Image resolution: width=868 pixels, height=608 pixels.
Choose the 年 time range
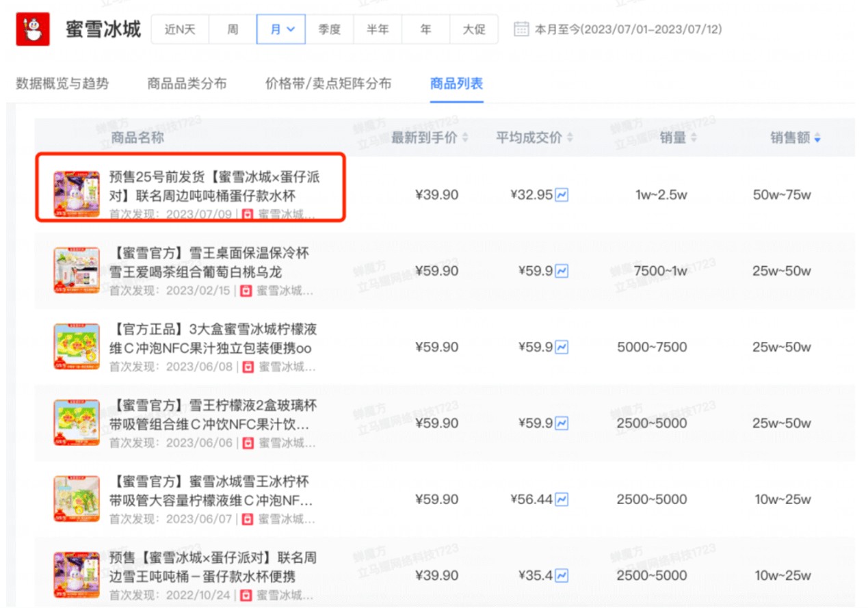425,29
